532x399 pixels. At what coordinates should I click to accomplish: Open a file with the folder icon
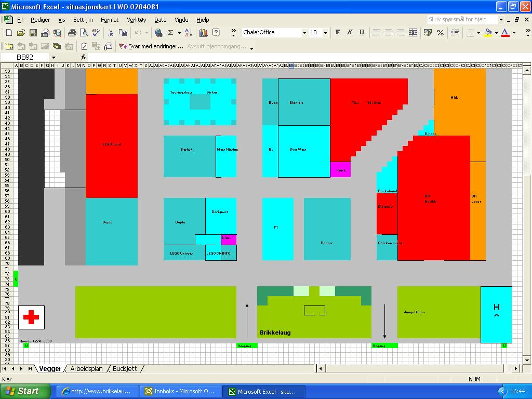point(21,33)
